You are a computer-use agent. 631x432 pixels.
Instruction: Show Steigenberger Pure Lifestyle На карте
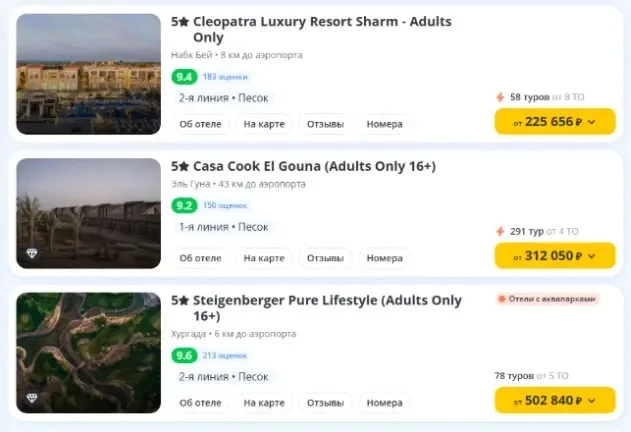264,403
